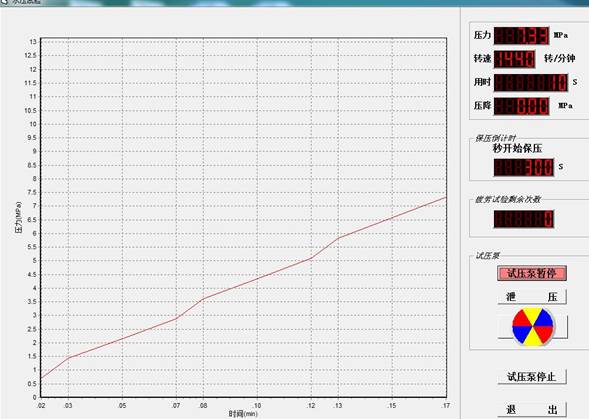This screenshot has height=419, width=589.
Task: Click the 疲劳试验剩余次数 counter display
Action: 524,219
